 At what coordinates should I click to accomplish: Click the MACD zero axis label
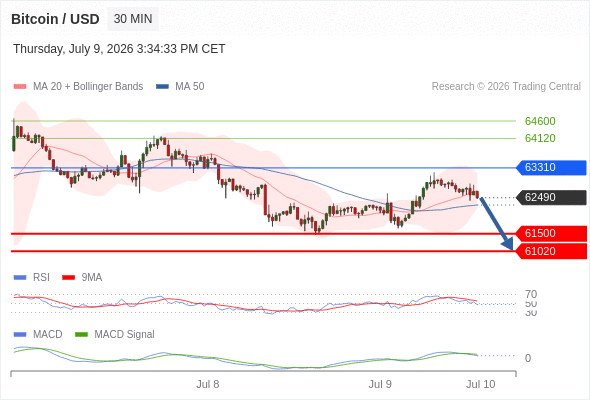528,358
